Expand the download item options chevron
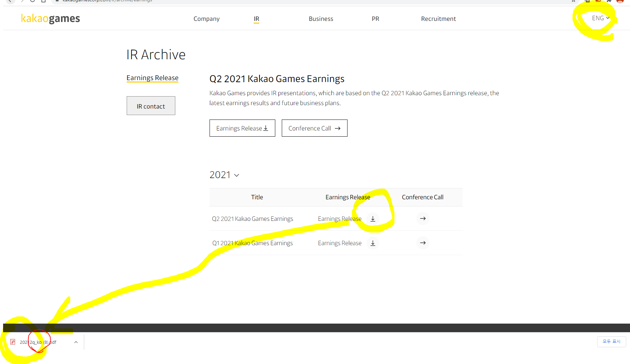Viewport: 630px width, 364px height. [76, 342]
